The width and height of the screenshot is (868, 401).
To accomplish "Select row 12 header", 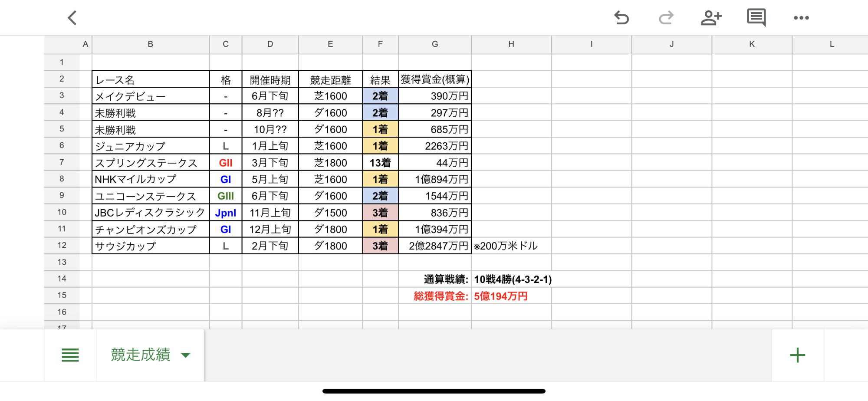I will point(62,245).
